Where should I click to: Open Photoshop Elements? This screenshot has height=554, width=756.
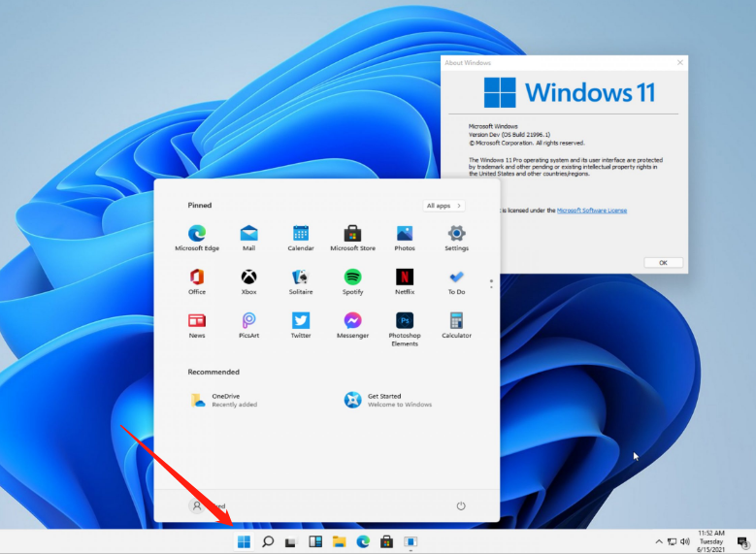(405, 329)
